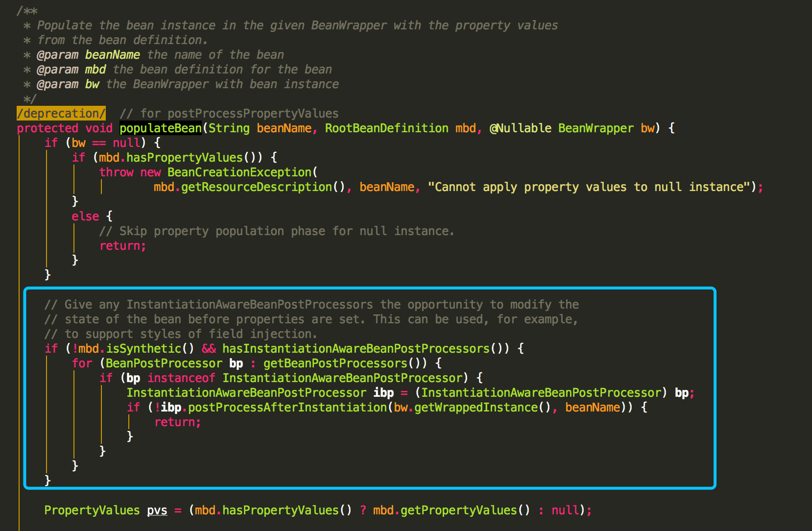Viewport: 812px width, 531px height.
Task: Click the (InstantiationAwareBeanPostProcessor) cast expression
Action: [x=541, y=393]
